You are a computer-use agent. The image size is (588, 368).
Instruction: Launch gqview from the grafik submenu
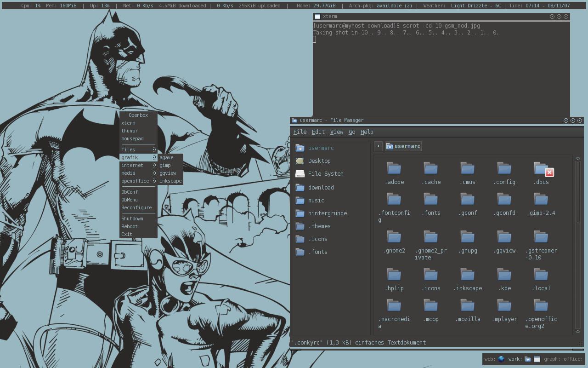(x=170, y=173)
